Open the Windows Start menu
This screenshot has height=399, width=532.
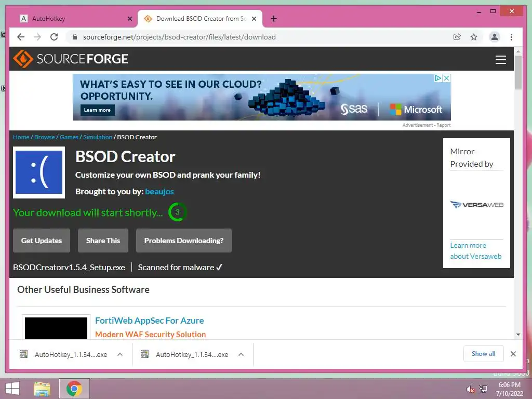click(x=12, y=389)
